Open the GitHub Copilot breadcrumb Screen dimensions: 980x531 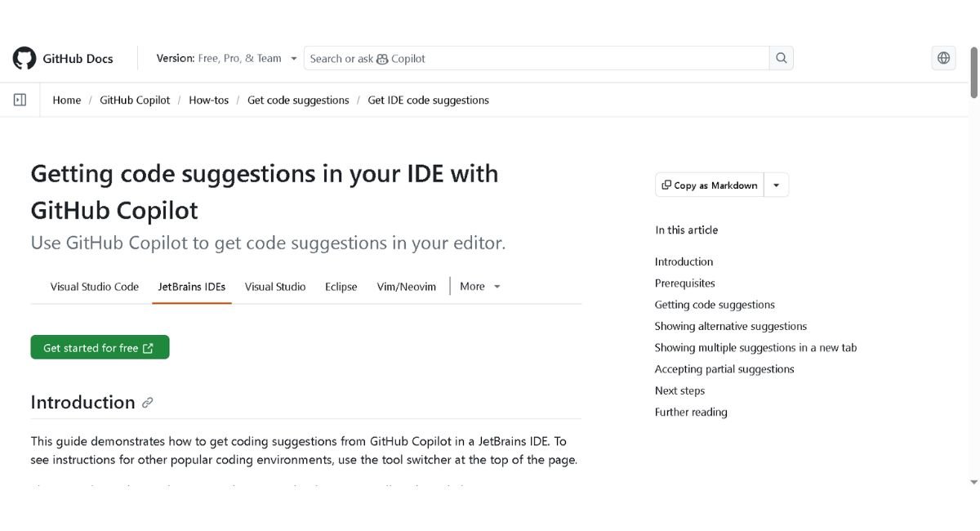point(135,100)
